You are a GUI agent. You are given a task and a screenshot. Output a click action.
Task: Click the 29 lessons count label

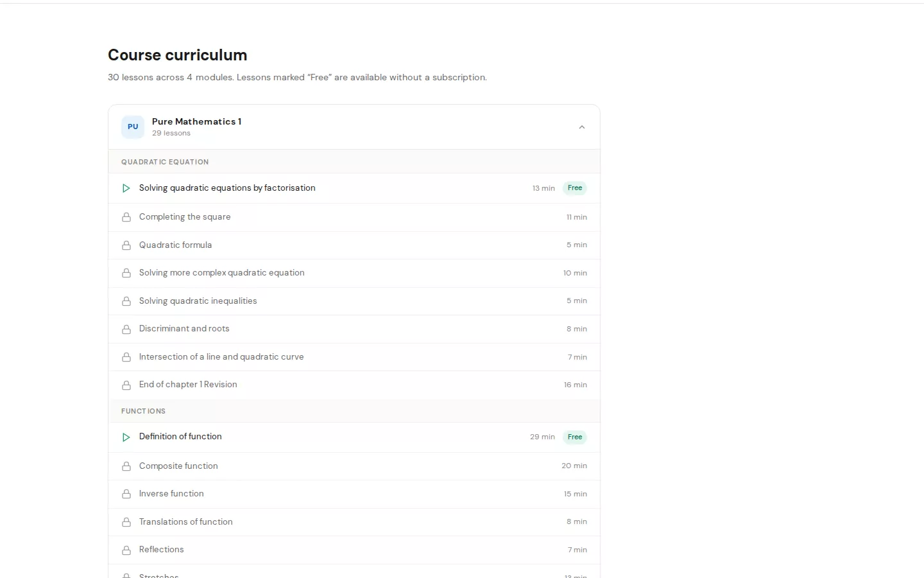tap(171, 133)
